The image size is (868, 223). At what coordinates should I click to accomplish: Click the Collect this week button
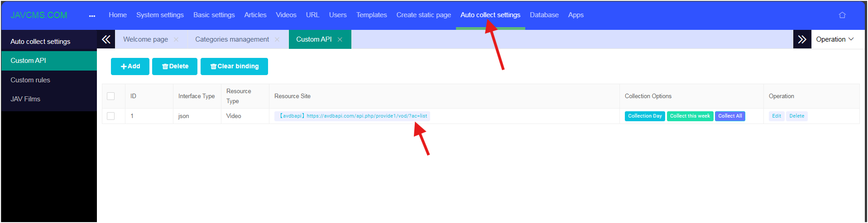(690, 116)
